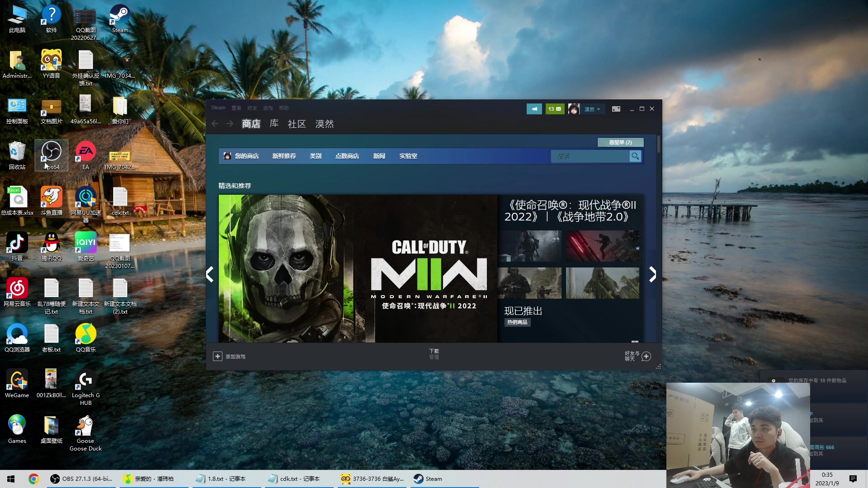Viewport: 868px width, 488px height.
Task: Open the QQ音乐 desktop icon
Action: pyautogui.click(x=85, y=338)
